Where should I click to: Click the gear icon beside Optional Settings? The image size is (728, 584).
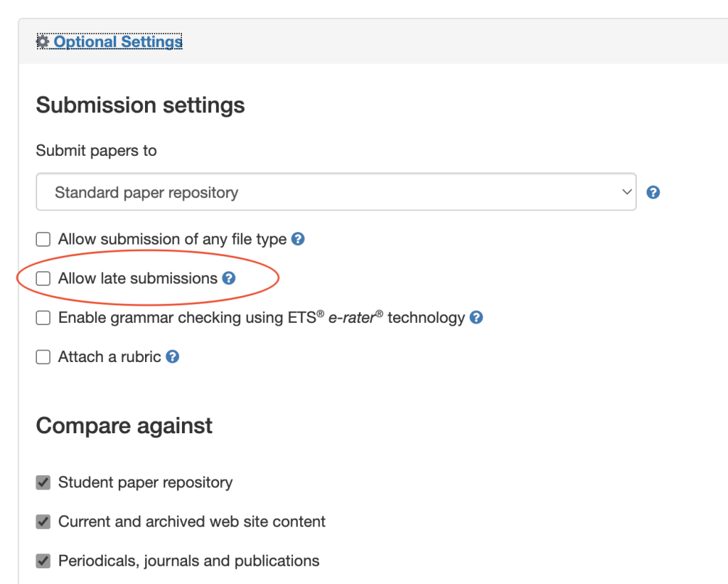pyautogui.click(x=43, y=42)
